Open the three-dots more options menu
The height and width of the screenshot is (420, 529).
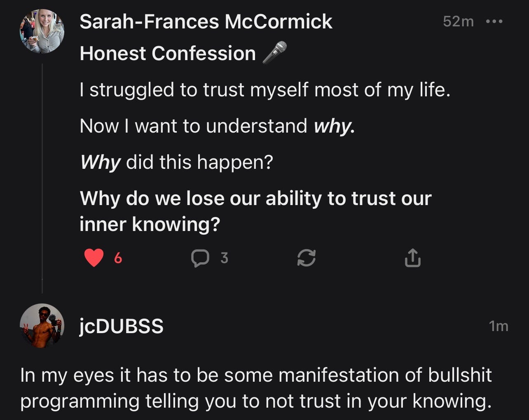494,21
